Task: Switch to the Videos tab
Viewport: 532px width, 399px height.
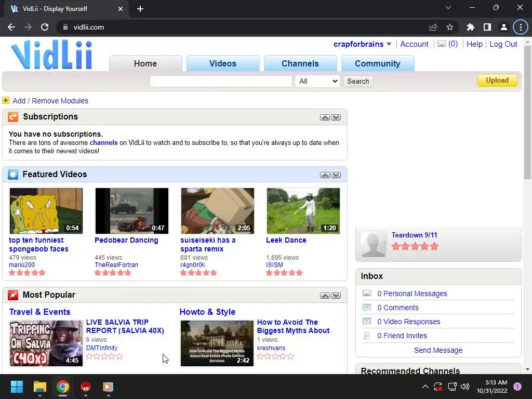Action: click(223, 63)
